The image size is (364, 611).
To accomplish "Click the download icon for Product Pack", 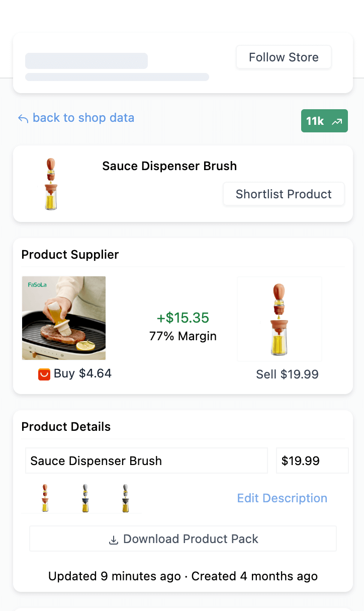I will 114,540.
